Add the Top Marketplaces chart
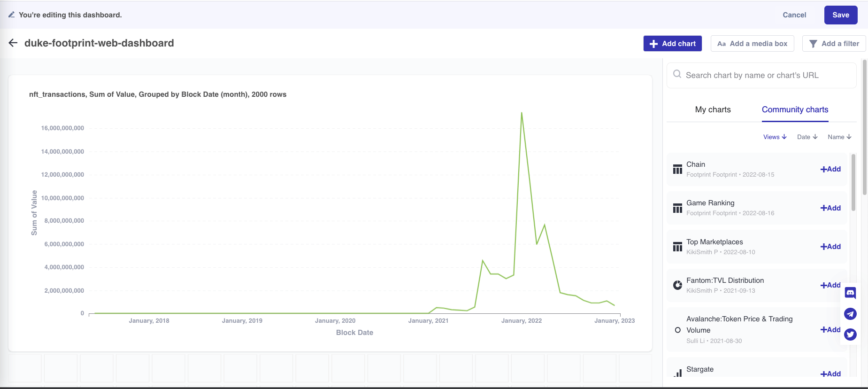Viewport: 868px width, 389px height. click(830, 247)
